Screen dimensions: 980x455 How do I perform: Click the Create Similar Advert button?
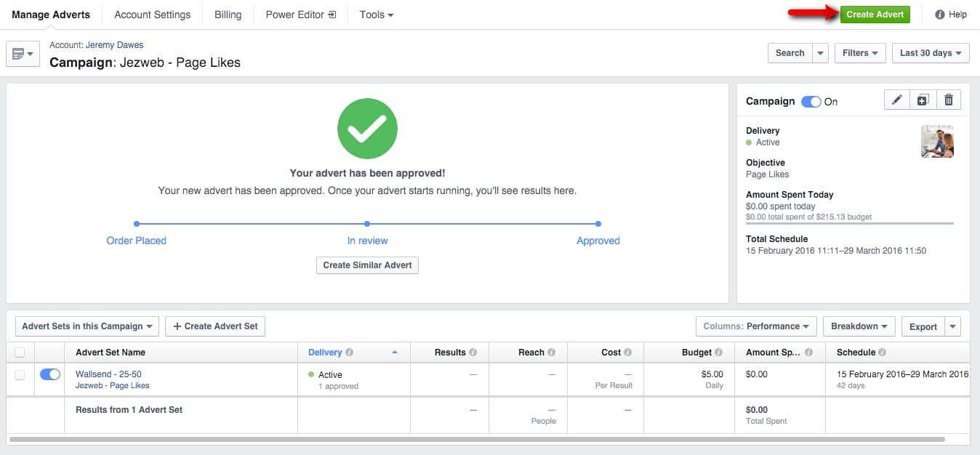coord(367,265)
